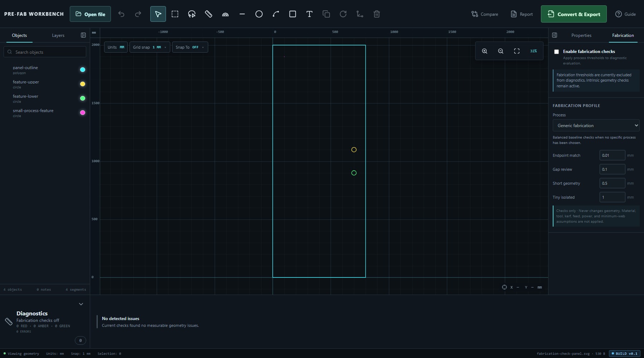The width and height of the screenshot is (644, 358).
Task: Pick the measure ruler tool
Action: pos(209,14)
